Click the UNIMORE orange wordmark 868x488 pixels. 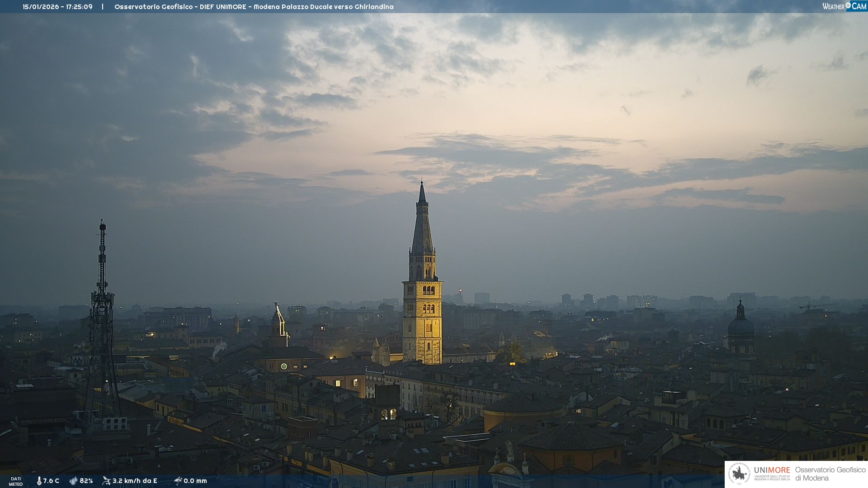pyautogui.click(x=772, y=470)
